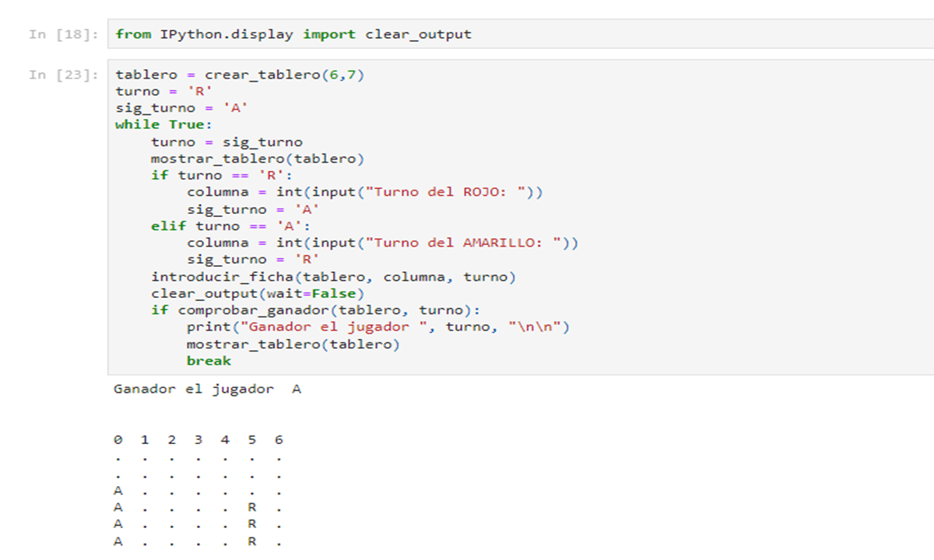Click the In [23] cell prompt

64,75
